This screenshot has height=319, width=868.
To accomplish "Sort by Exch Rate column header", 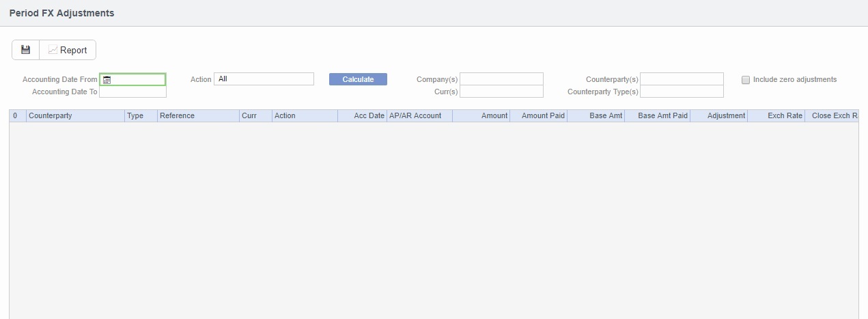I will [776, 116].
